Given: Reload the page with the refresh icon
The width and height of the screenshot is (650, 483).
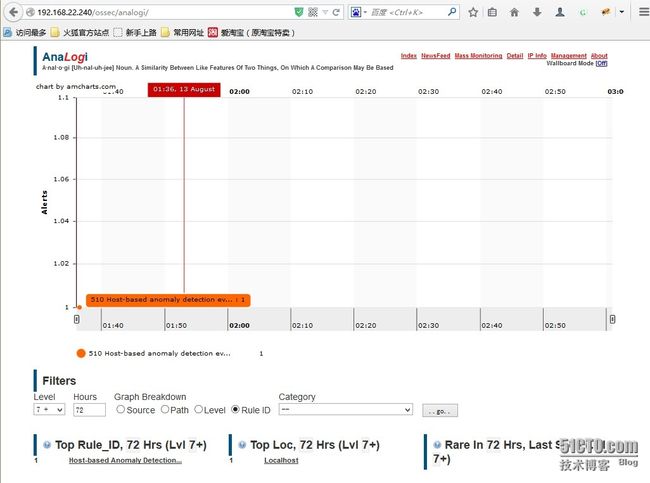Looking at the screenshot, I should pos(336,12).
